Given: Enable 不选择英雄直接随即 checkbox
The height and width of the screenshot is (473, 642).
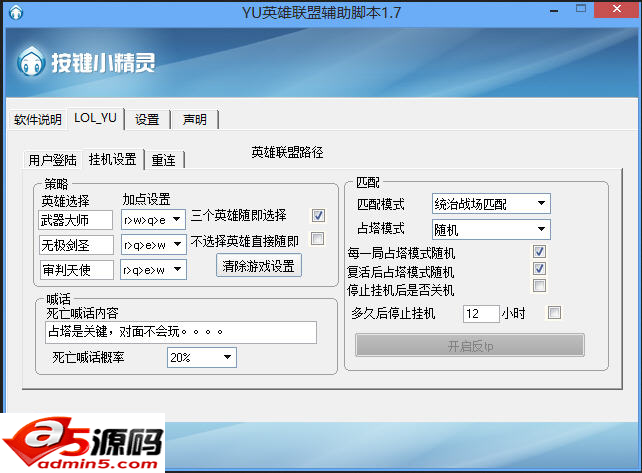Looking at the screenshot, I should click(x=317, y=238).
